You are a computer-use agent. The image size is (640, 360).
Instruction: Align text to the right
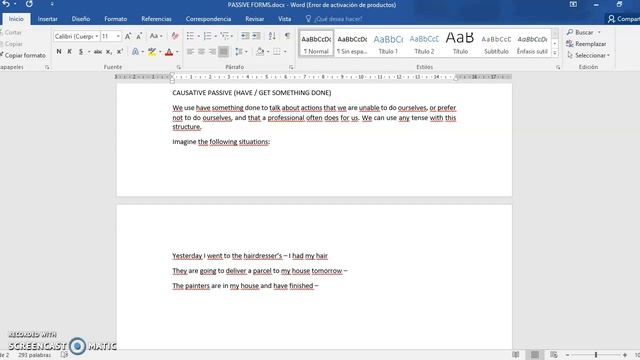pos(212,52)
